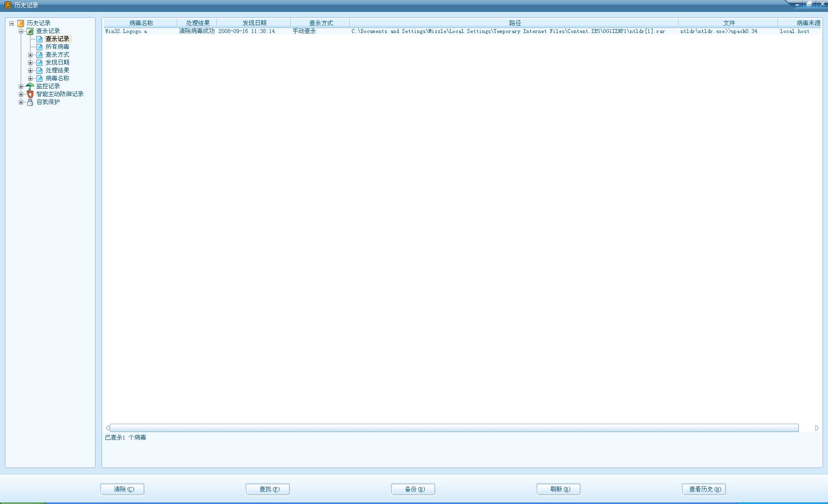Click the 病毒来源 column header
Screen dimensions: 828x504
pos(800,23)
